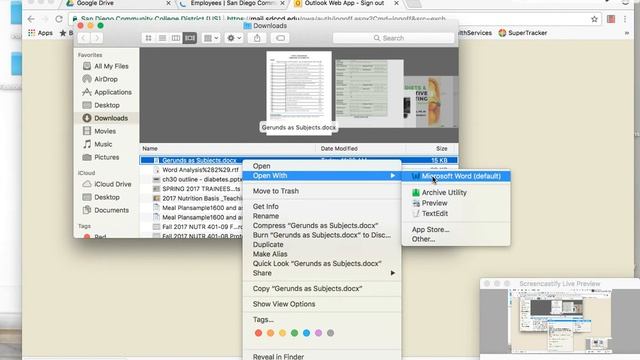This screenshot has width=640, height=360.
Task: Compress "Gerunds as Subjects.docx"
Action: point(322,225)
